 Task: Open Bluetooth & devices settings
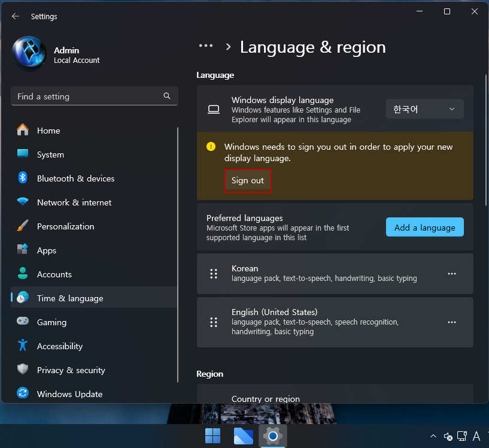coord(94,178)
